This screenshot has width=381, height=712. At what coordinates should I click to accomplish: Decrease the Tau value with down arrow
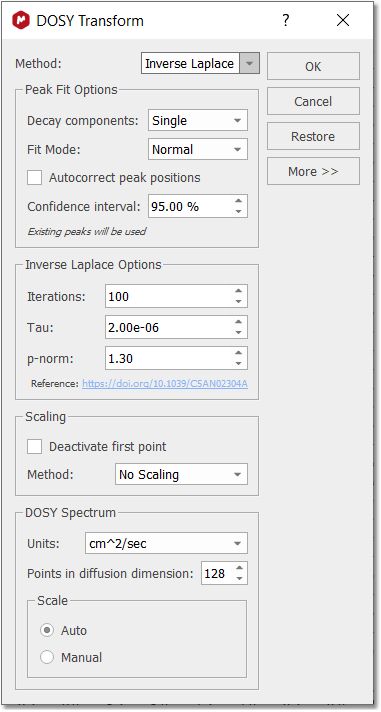[x=238, y=333]
